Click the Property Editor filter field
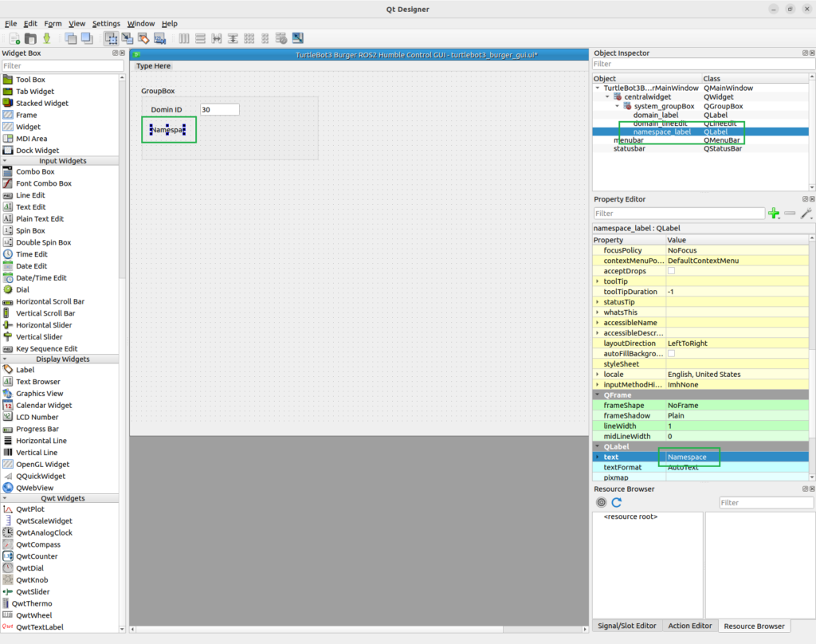The width and height of the screenshot is (816, 644). 679,214
